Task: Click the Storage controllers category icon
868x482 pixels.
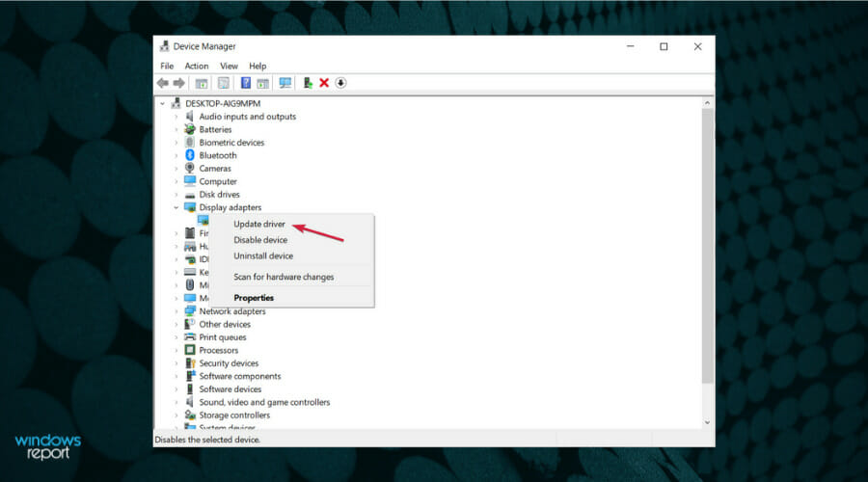Action: [x=190, y=415]
